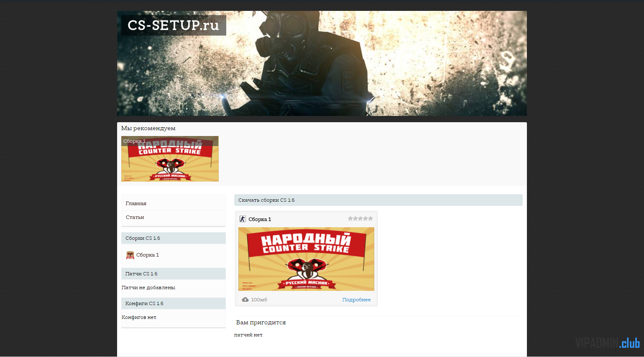Click the Сборка 1 avatar icon in sidebar
644x357 pixels.
tap(130, 255)
